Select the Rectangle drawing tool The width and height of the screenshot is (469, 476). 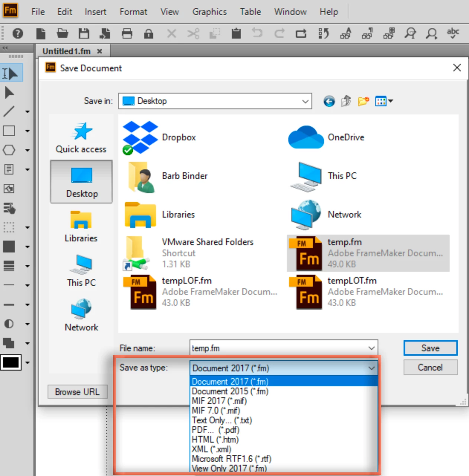click(9, 131)
